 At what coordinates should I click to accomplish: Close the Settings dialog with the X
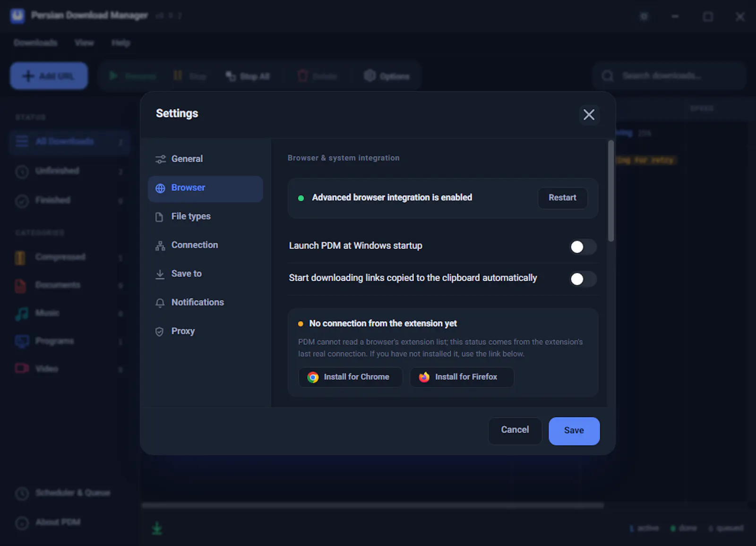[589, 115]
